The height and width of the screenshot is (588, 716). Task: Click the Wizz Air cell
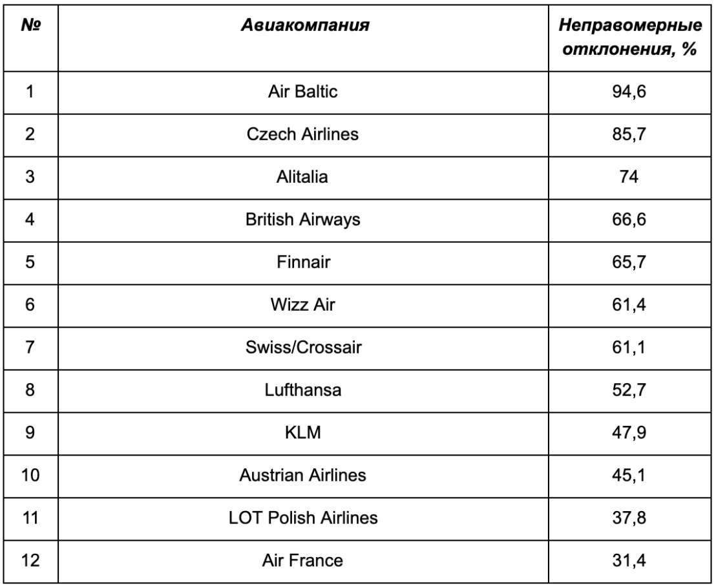click(x=302, y=304)
